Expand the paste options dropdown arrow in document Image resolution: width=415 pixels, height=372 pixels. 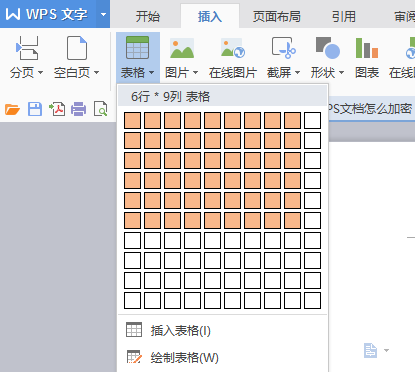386,350
